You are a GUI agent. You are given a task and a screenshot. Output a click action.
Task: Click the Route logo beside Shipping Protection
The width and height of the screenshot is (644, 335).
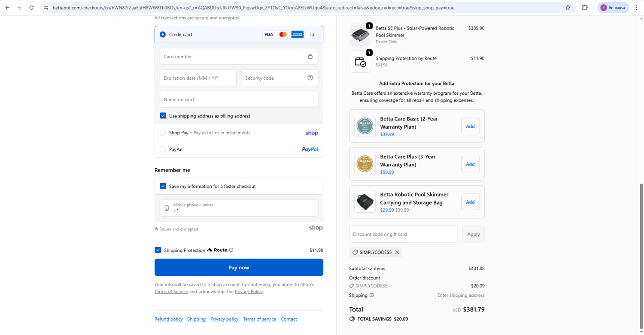pyautogui.click(x=217, y=250)
